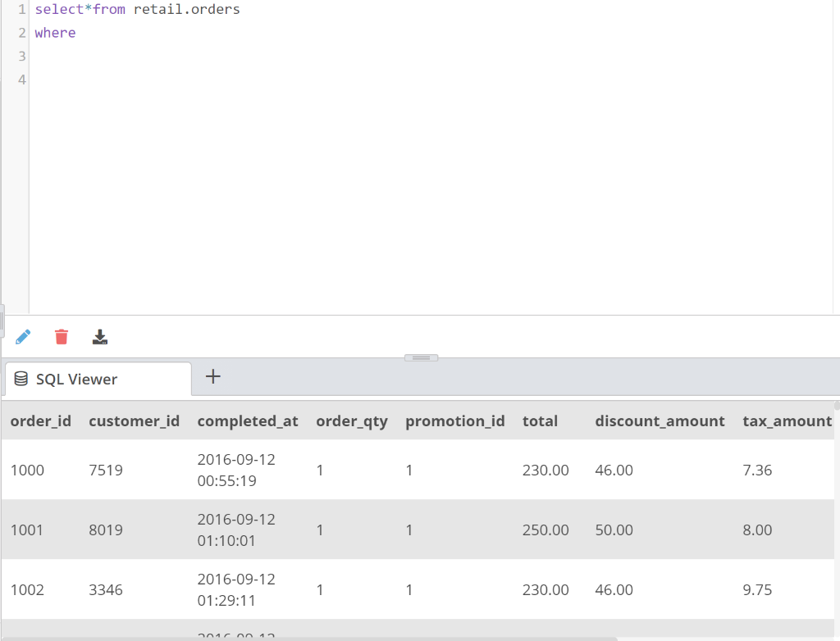Viewport: 840px width, 641px height.
Task: Click the customer_id column header
Action: pos(135,421)
